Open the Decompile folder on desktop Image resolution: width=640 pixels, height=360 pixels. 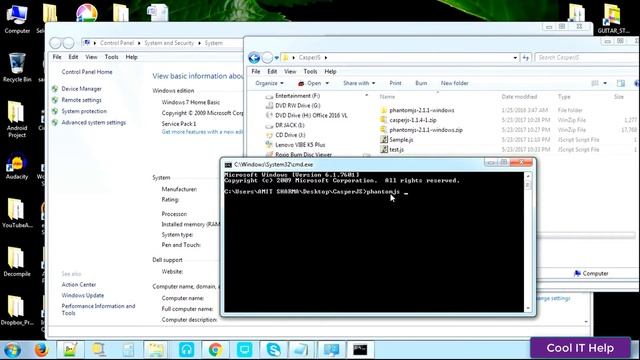pos(17,262)
